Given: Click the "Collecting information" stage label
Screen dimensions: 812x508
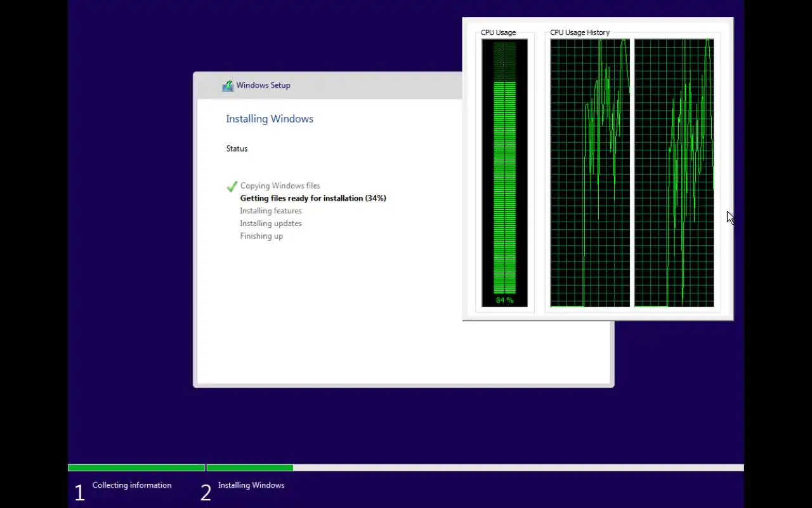Looking at the screenshot, I should point(132,485).
